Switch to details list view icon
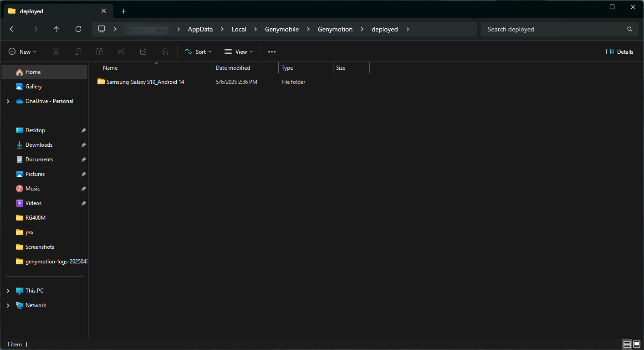This screenshot has height=350, width=644. [x=627, y=344]
